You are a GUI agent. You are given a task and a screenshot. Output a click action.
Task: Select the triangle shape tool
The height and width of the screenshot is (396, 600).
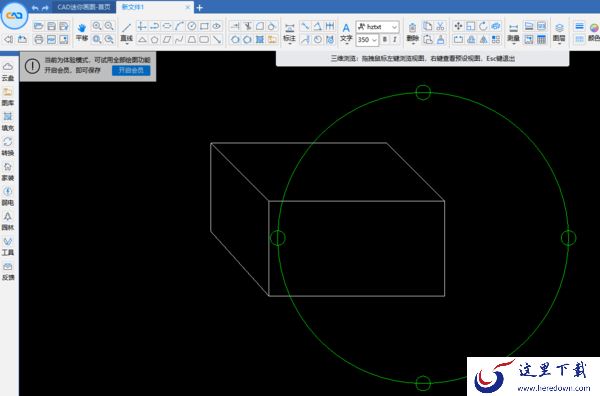click(x=142, y=39)
